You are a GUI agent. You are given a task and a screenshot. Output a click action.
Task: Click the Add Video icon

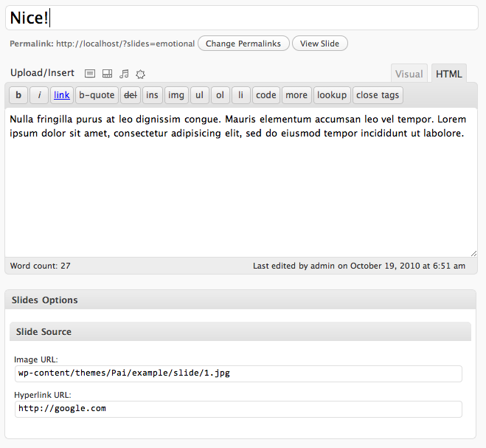pos(107,73)
